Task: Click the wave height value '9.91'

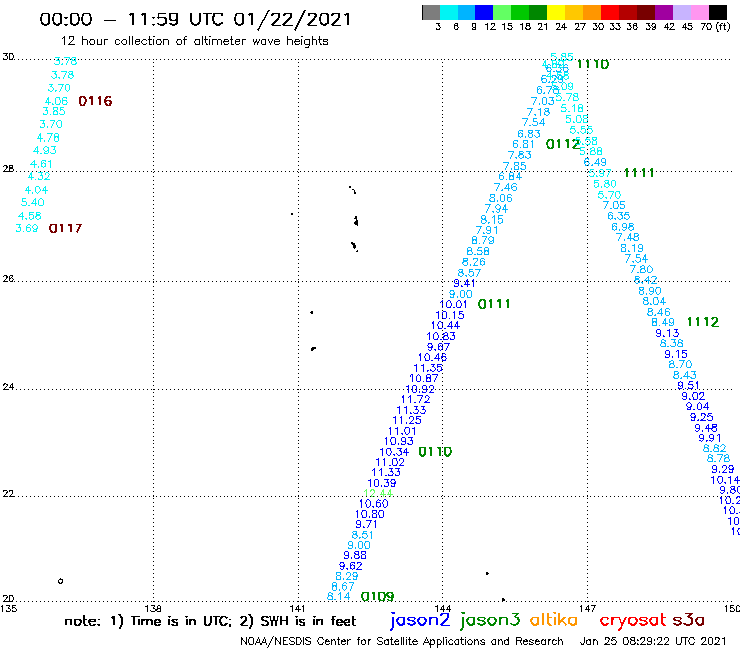Action: click(x=710, y=438)
